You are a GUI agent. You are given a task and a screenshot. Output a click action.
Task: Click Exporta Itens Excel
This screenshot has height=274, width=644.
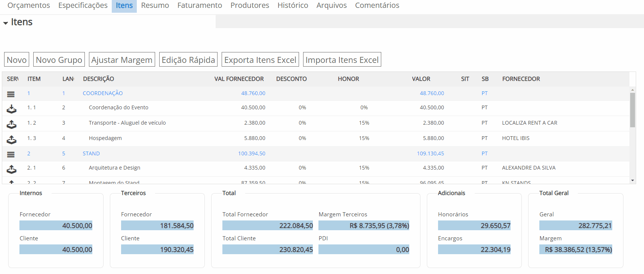[260, 60]
